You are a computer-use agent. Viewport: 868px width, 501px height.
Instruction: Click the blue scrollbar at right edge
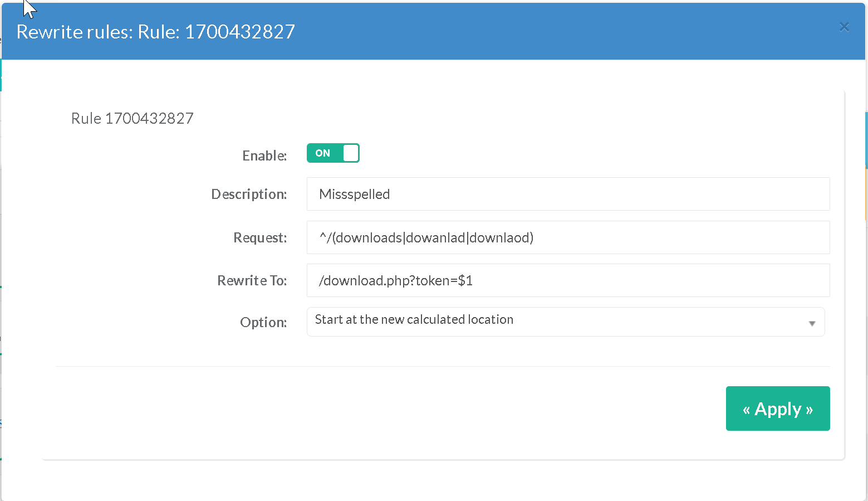[x=866, y=139]
